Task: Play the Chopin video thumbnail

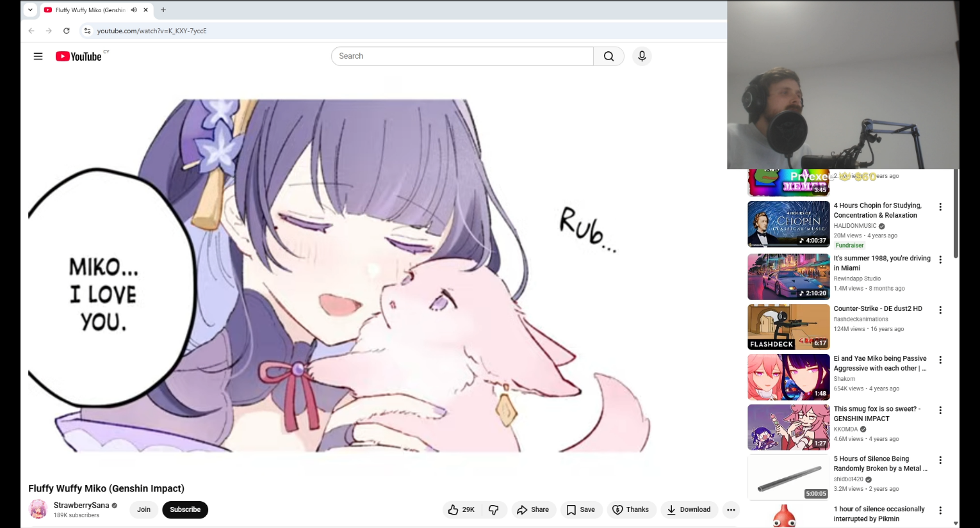Action: [x=788, y=224]
